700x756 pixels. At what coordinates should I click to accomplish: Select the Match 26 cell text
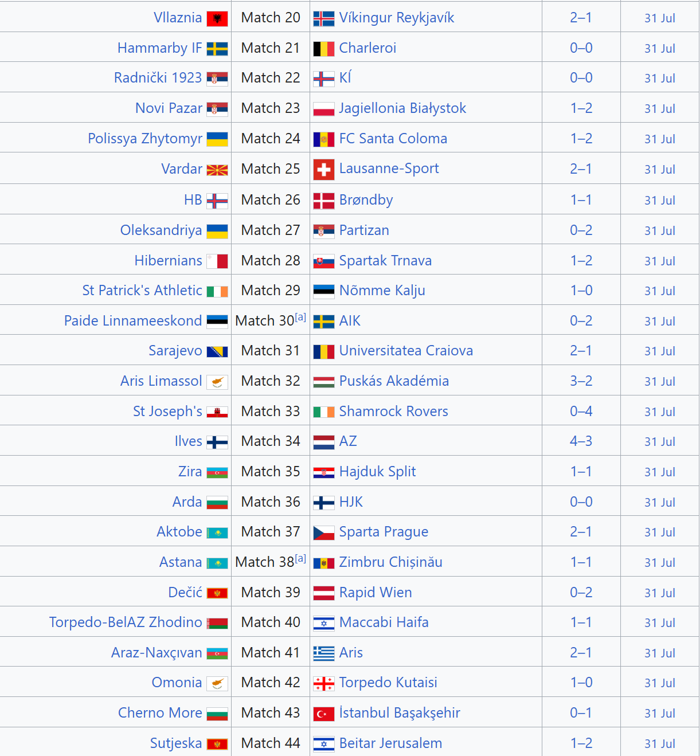[271, 199]
